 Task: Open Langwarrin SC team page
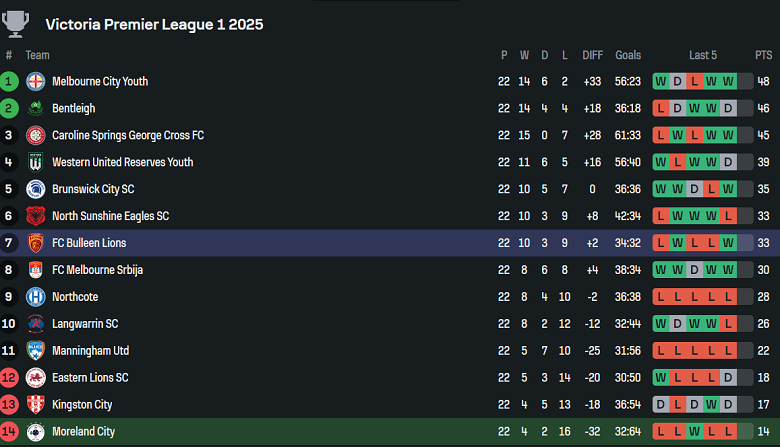(85, 324)
